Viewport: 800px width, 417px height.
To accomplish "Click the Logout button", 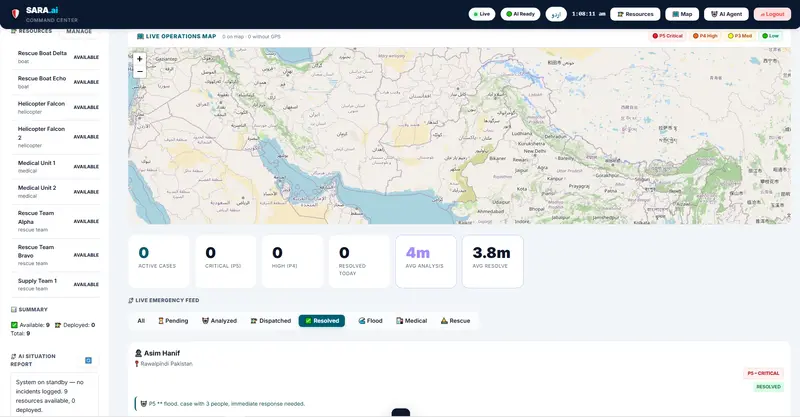I will click(772, 14).
